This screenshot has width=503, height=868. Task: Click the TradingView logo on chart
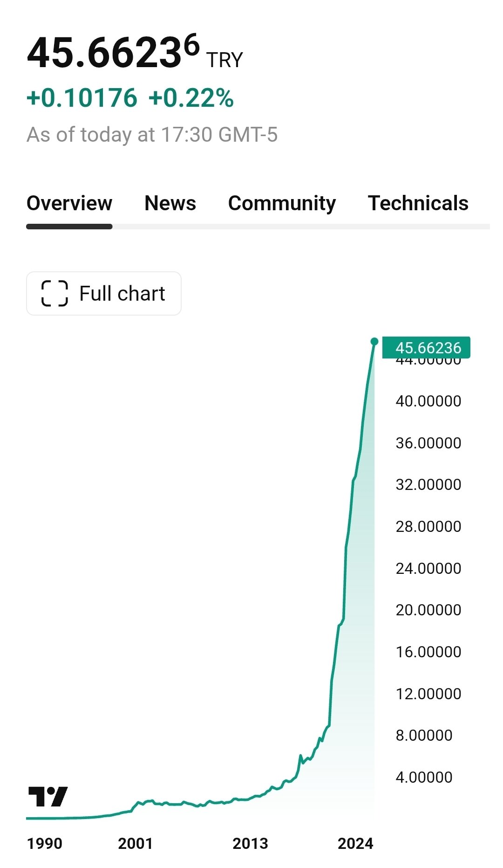48,796
